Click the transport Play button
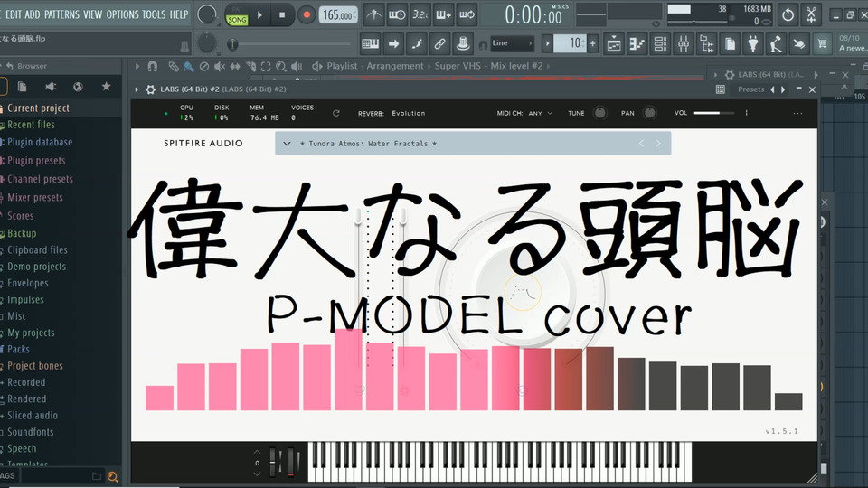This screenshot has width=868, height=488. 259,15
